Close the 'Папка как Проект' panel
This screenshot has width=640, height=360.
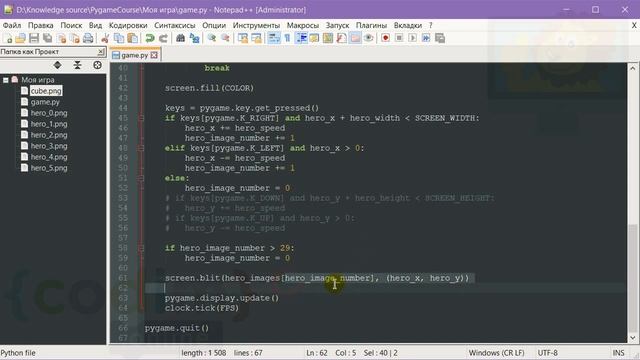(x=101, y=52)
